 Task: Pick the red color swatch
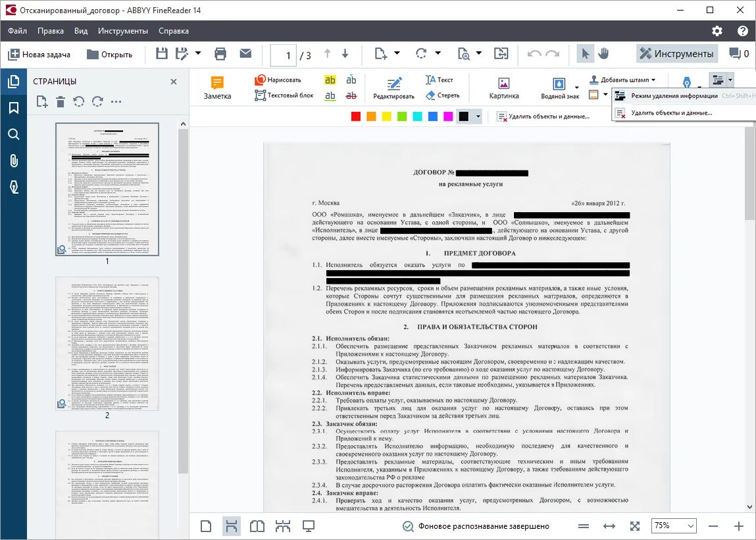point(356,117)
